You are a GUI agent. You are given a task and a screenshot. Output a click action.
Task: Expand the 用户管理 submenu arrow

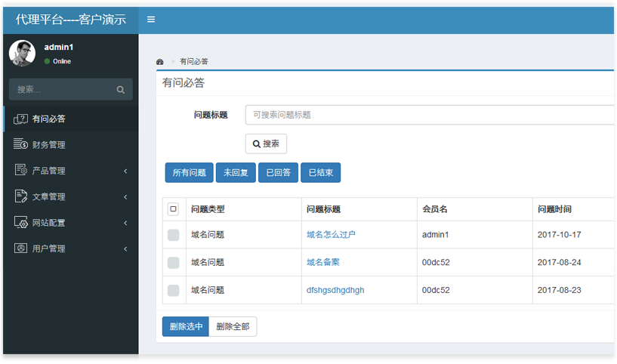125,248
